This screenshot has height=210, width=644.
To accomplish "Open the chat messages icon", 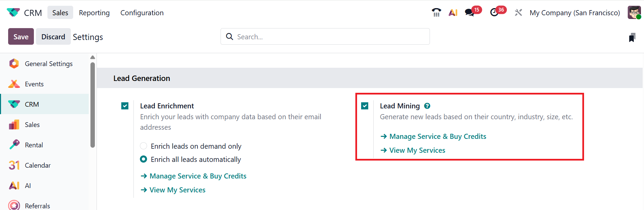I will [x=470, y=13].
